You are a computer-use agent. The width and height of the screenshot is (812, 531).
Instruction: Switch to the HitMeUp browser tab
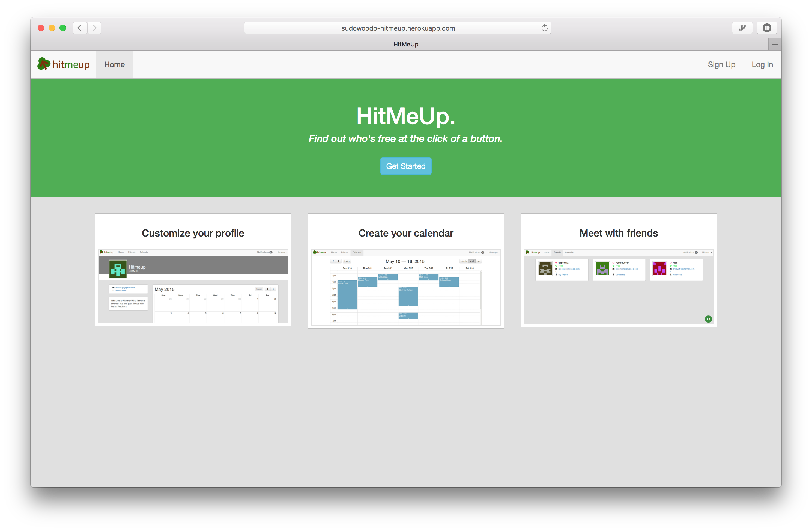pyautogui.click(x=405, y=45)
